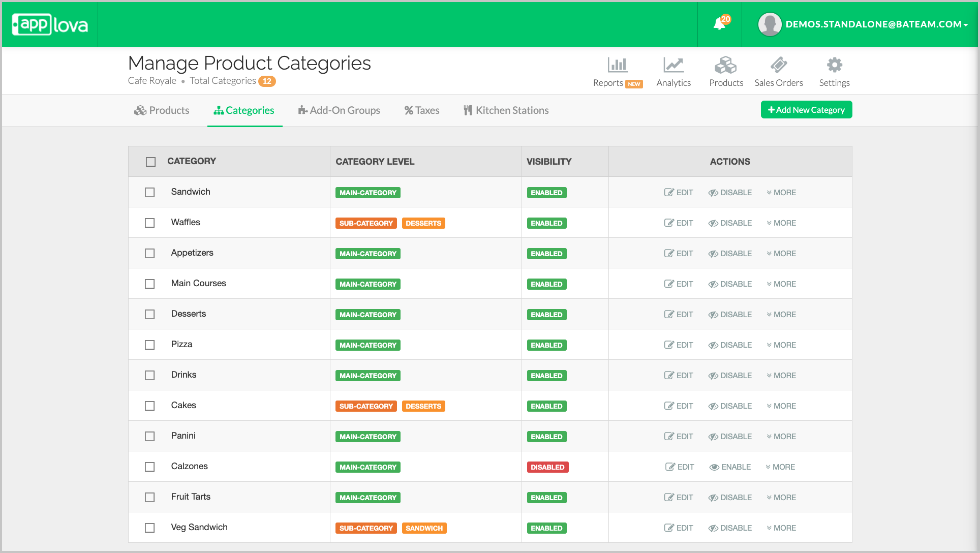Click the user avatar picture
980x553 pixels.
click(770, 24)
